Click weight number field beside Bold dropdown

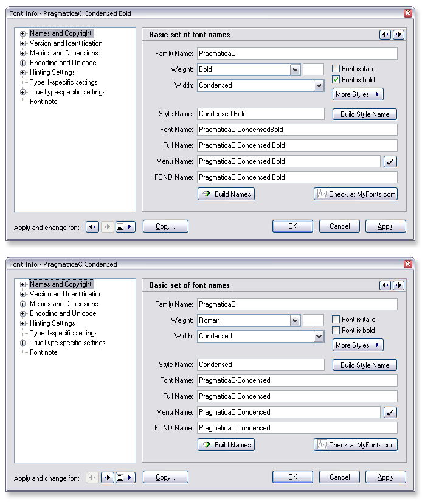313,69
